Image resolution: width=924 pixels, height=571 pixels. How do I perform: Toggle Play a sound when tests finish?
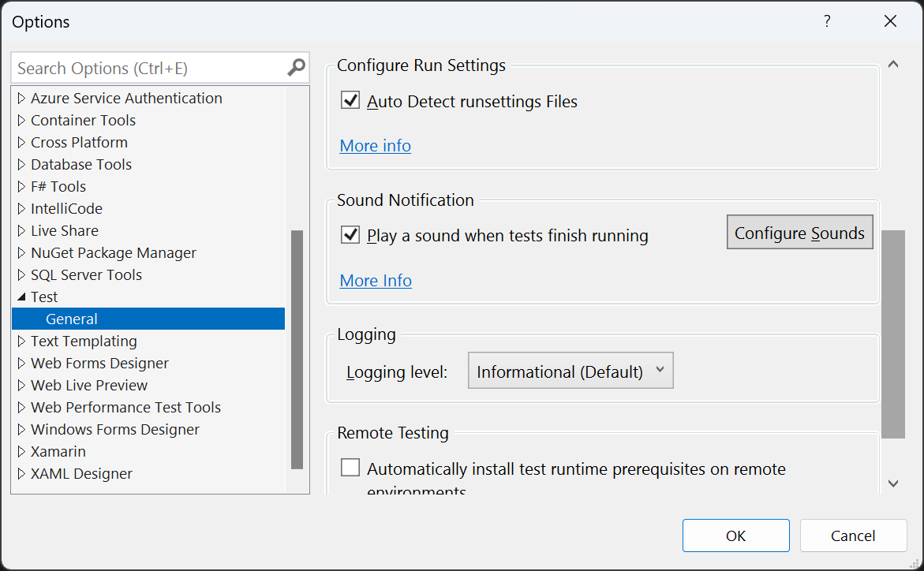[350, 234]
